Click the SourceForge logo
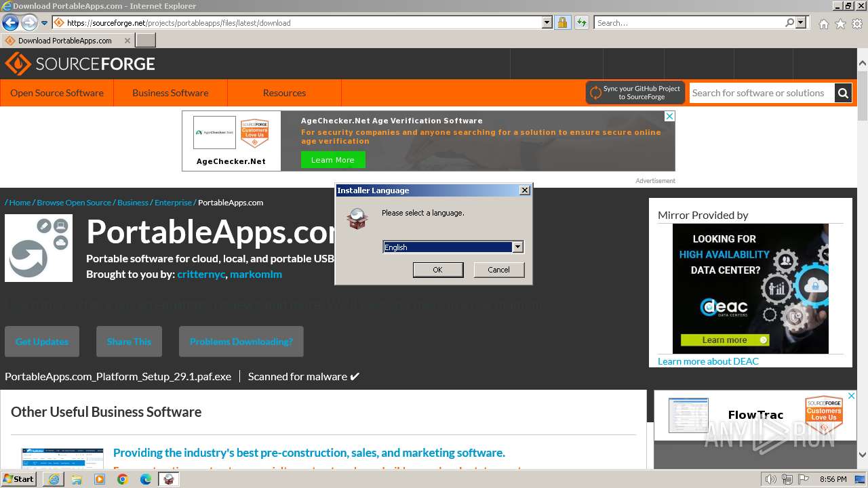The height and width of the screenshot is (488, 868). click(80, 64)
